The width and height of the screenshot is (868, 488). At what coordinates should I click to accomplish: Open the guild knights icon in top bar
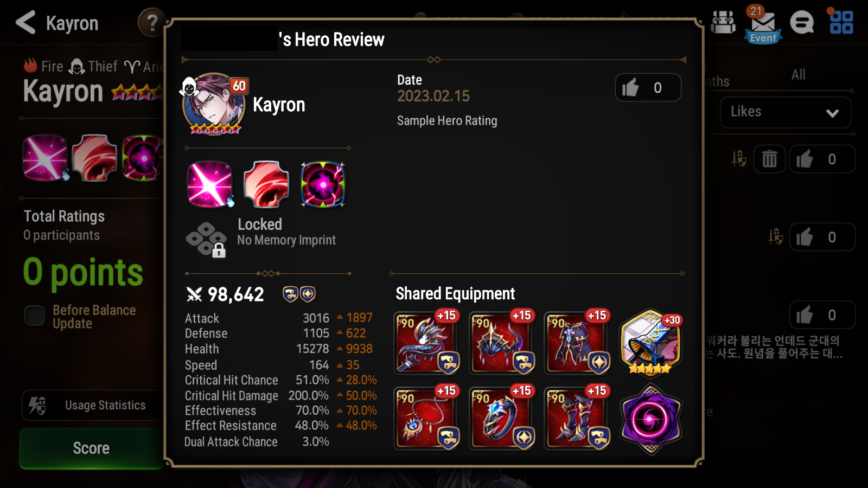pyautogui.click(x=723, y=23)
